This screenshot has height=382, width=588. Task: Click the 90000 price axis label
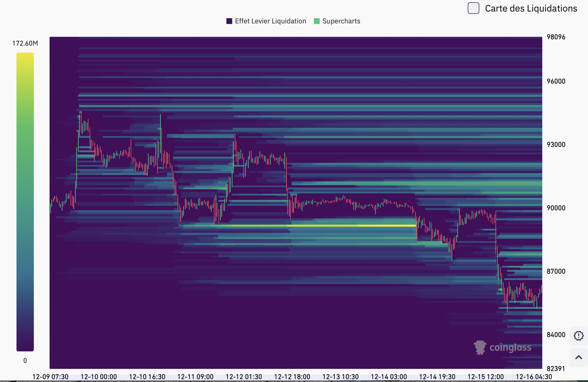tap(556, 208)
